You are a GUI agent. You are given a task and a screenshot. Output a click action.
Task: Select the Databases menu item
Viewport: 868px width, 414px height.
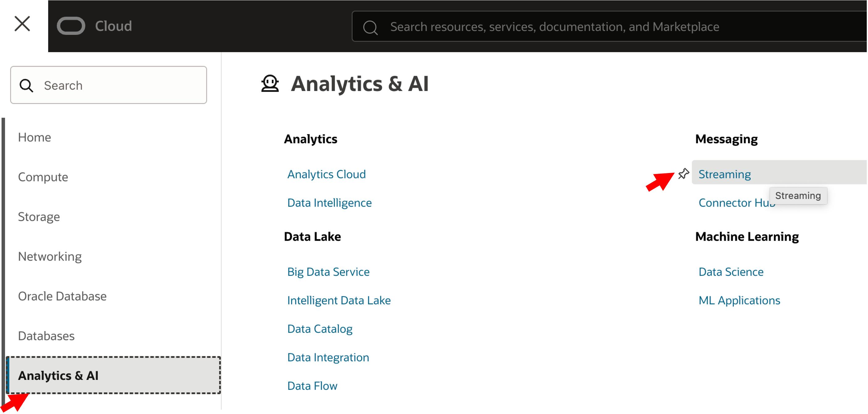click(46, 336)
